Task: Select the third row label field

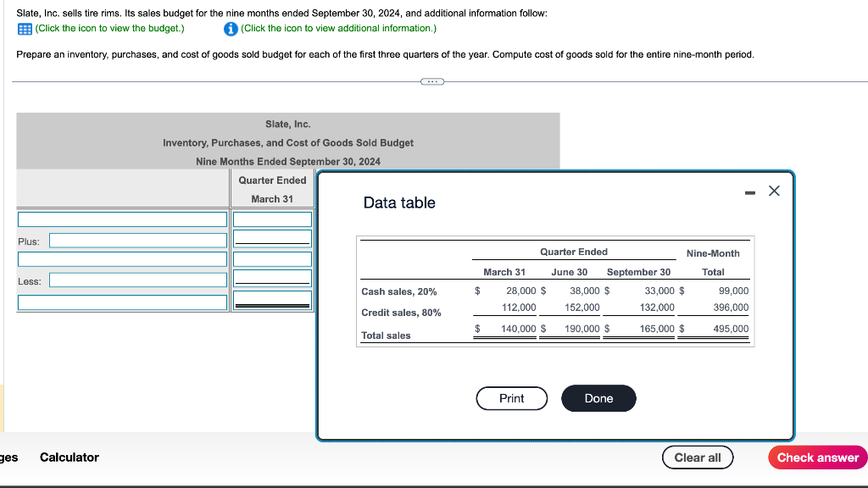Action: pos(122,259)
